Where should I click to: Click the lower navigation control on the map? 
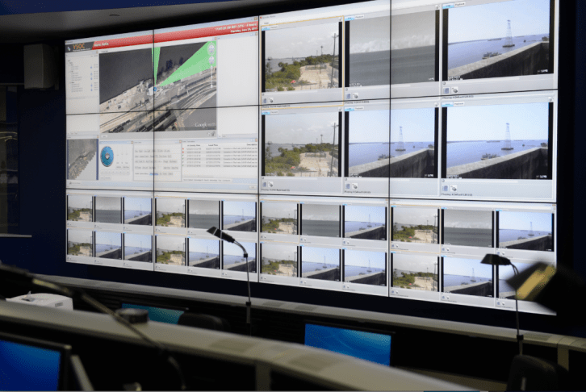click(x=212, y=60)
